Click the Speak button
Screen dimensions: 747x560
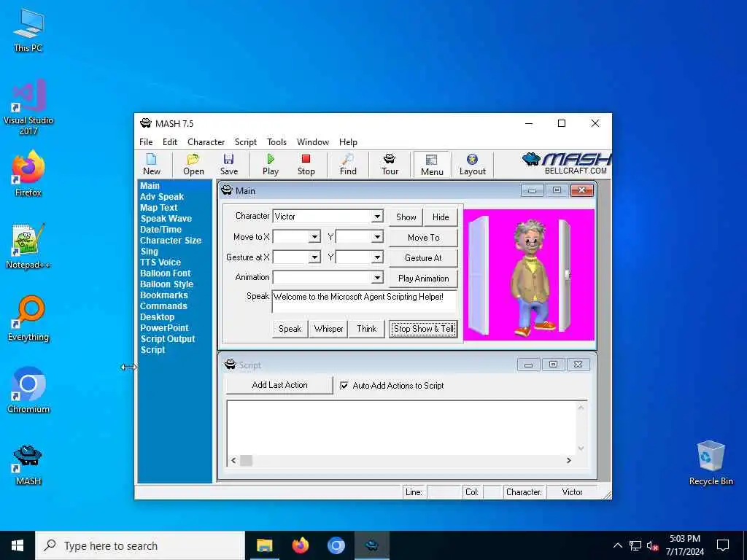click(x=290, y=329)
